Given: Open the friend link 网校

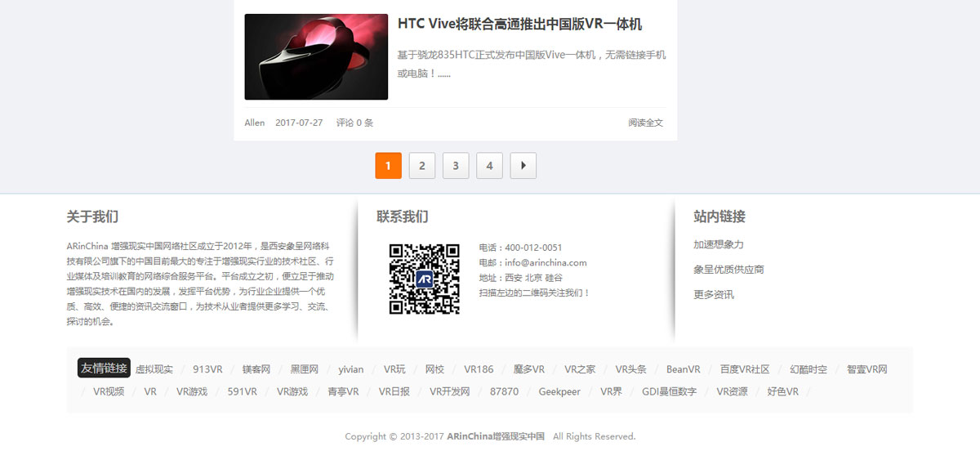Looking at the screenshot, I should (434, 369).
